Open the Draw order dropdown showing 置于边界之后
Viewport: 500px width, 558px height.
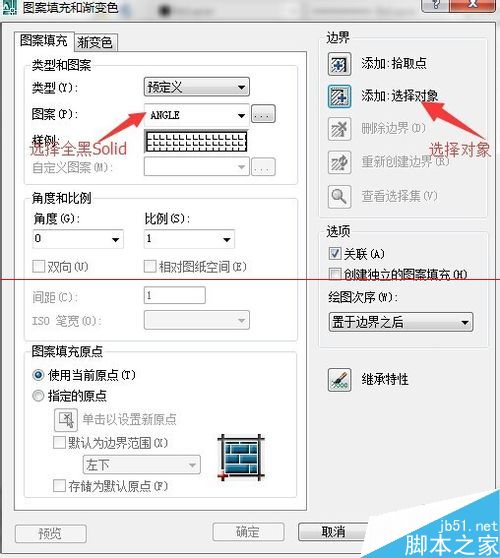pyautogui.click(x=401, y=322)
